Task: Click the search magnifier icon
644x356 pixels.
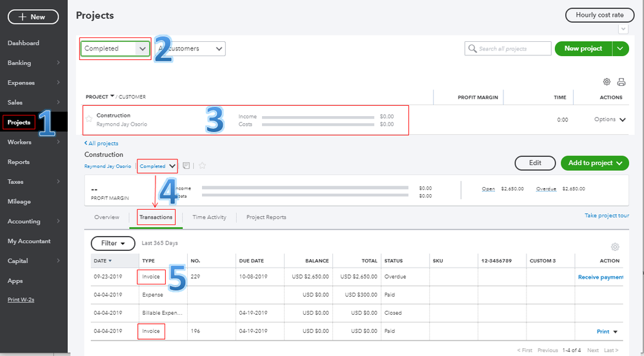Action: (x=472, y=48)
